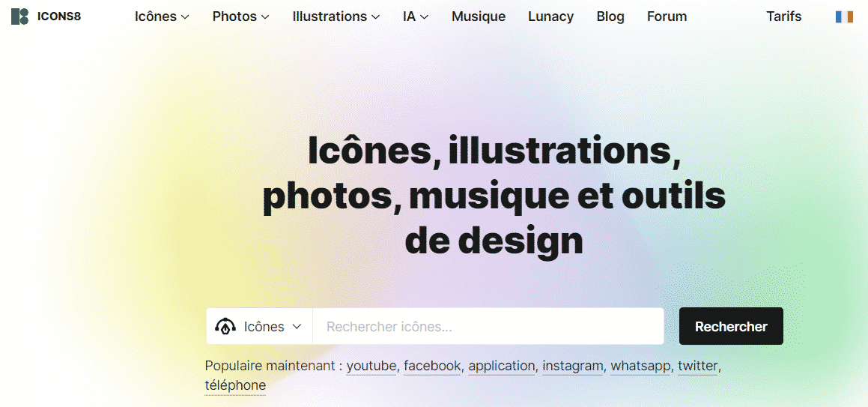Open the Lunacy menu item
This screenshot has height=407, width=868.
[x=550, y=16]
